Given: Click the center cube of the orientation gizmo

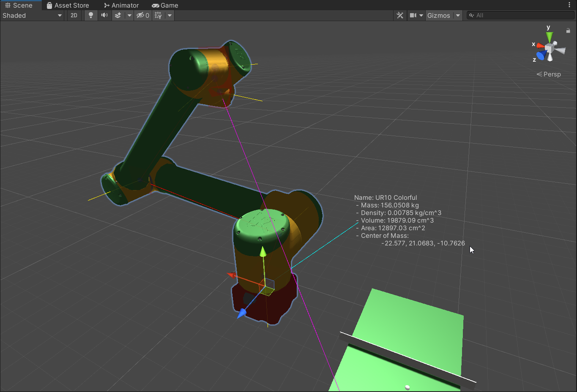Looking at the screenshot, I should pos(550,48).
